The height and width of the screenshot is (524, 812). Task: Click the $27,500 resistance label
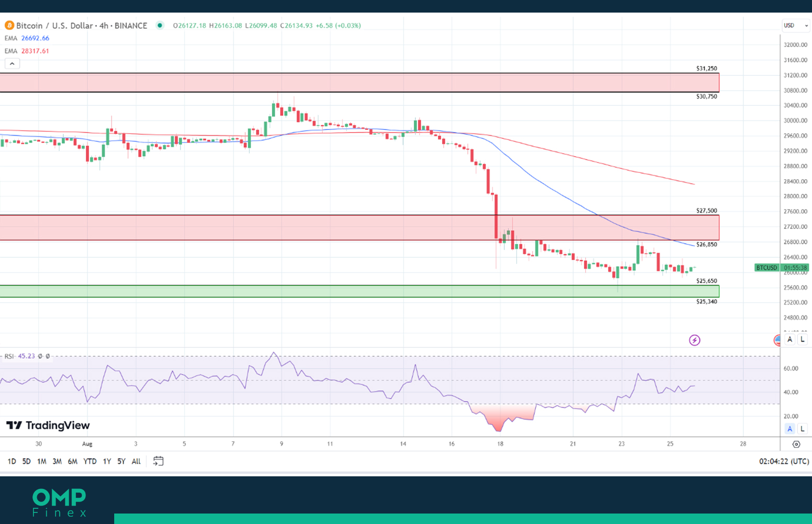click(707, 211)
